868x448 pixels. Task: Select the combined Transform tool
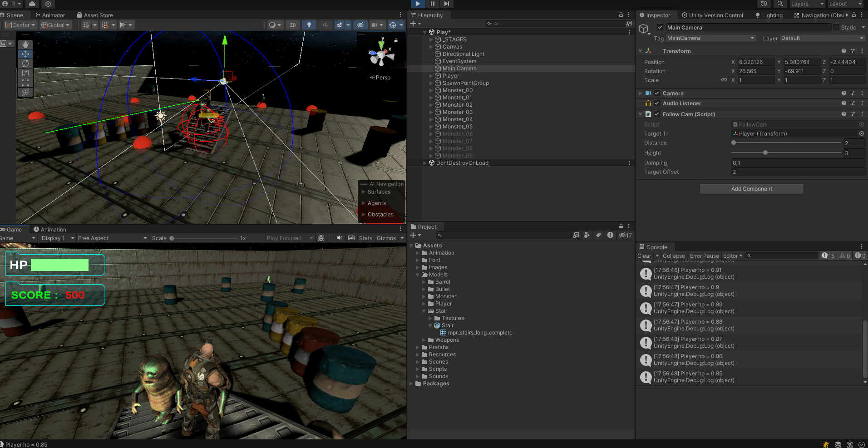pos(25,92)
